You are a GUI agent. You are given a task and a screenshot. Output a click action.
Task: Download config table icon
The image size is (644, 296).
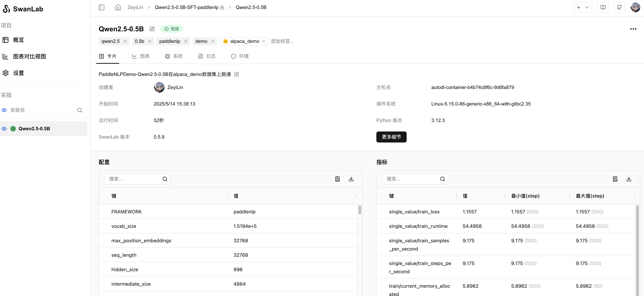[x=351, y=179]
